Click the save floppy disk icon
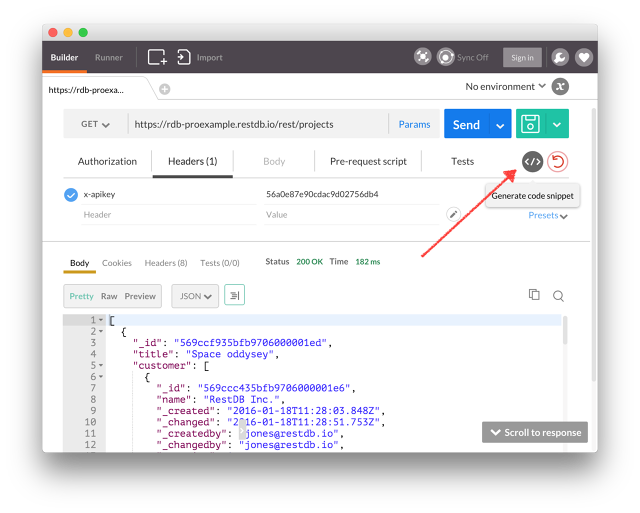The image size is (640, 513). (530, 124)
